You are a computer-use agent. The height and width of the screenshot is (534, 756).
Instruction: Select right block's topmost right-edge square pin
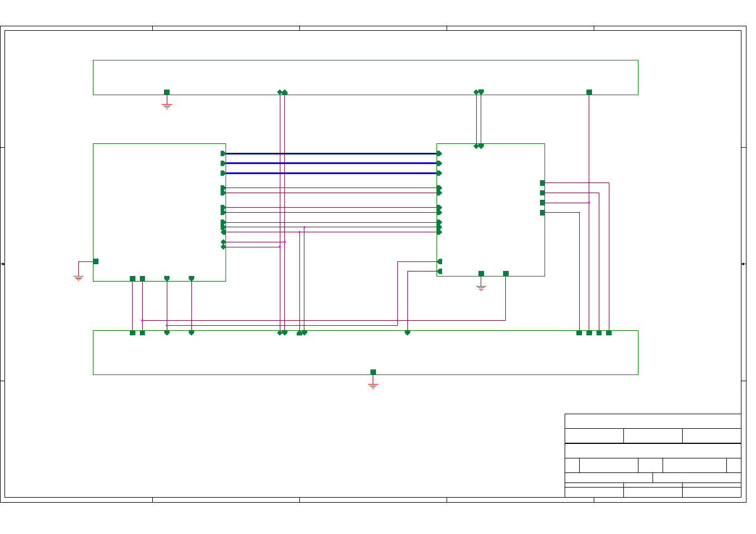[x=542, y=183]
